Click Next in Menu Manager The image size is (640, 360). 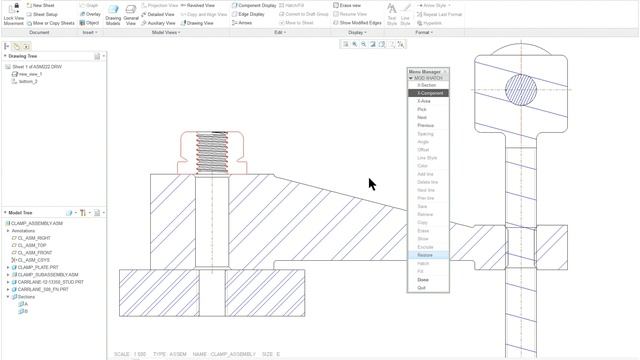tap(428, 118)
